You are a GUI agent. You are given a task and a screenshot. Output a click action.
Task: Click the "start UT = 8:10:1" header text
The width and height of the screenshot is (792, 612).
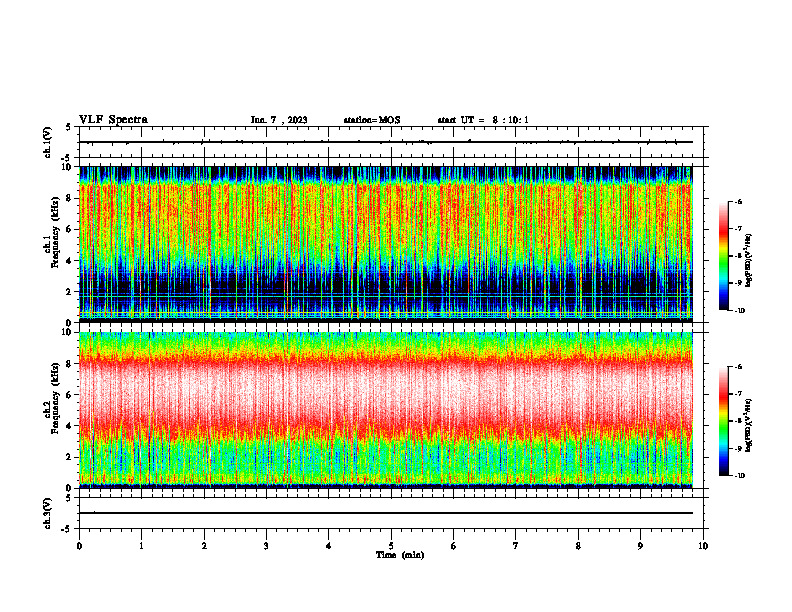[483, 120]
